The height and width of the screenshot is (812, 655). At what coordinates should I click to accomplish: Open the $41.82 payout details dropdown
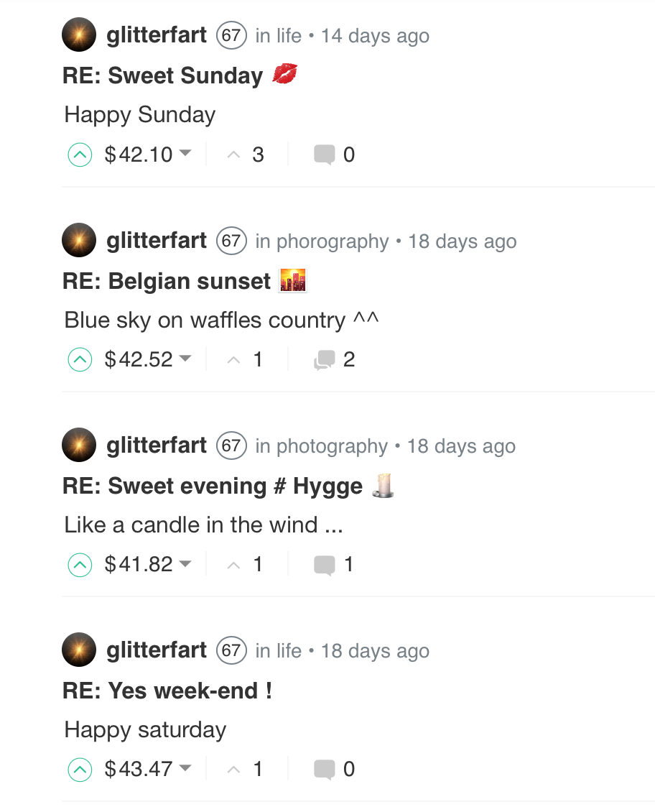pos(185,563)
